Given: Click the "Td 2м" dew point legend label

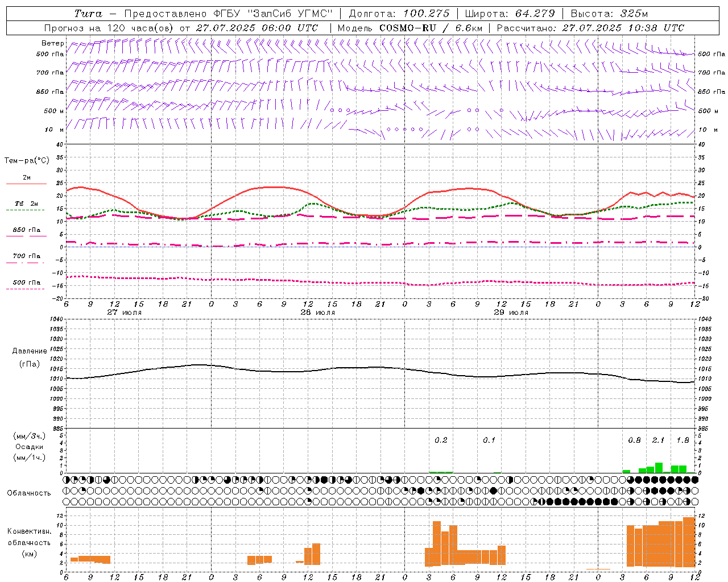Looking at the screenshot, I should 27,203.
